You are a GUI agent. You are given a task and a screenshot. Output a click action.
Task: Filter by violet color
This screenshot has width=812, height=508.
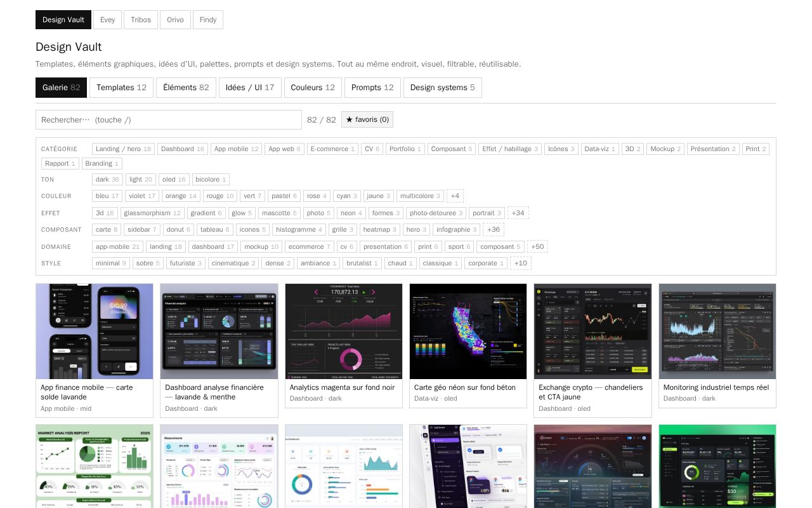pos(141,196)
